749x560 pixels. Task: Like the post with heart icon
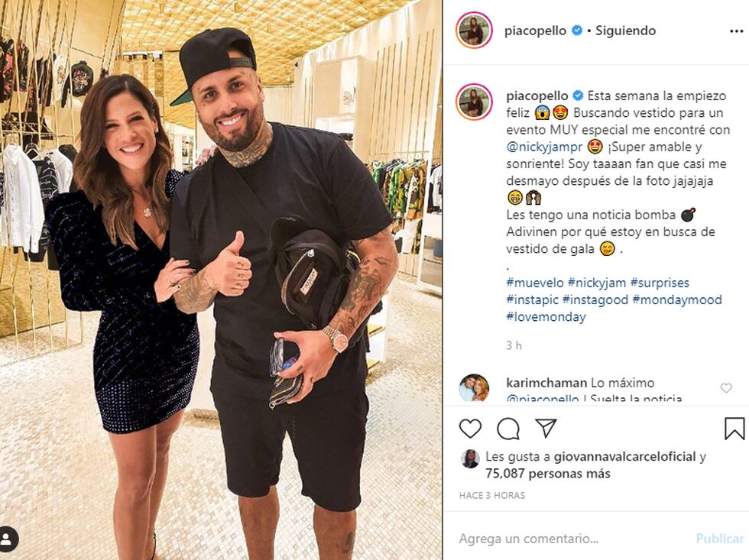pos(470,429)
